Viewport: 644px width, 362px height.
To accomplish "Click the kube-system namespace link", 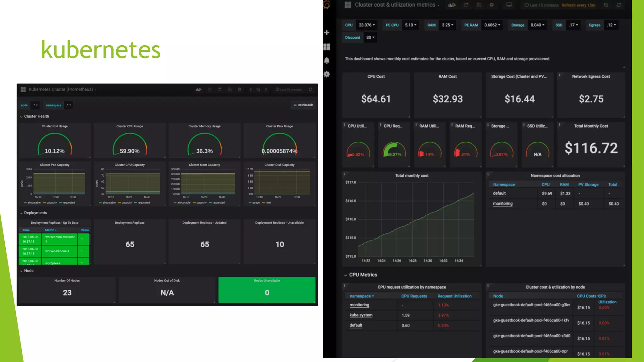I will pyautogui.click(x=361, y=315).
